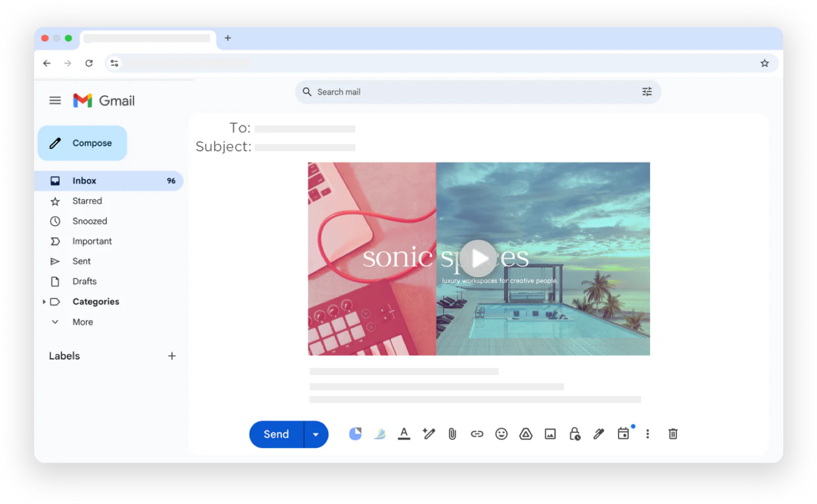The height and width of the screenshot is (504, 817).
Task: Insert a photo into the message
Action: click(x=550, y=434)
